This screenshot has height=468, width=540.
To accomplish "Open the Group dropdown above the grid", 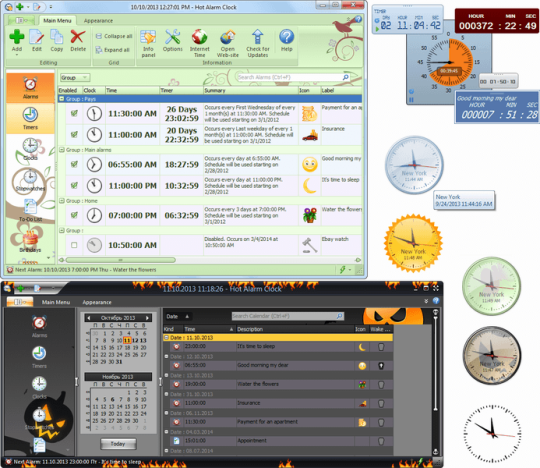I will 75,78.
